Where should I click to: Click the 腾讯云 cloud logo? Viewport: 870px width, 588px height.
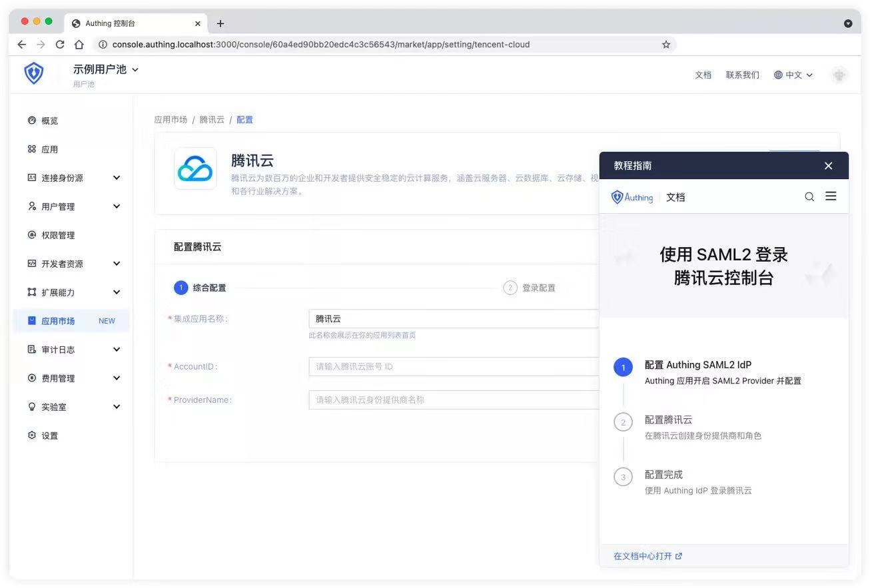point(195,168)
